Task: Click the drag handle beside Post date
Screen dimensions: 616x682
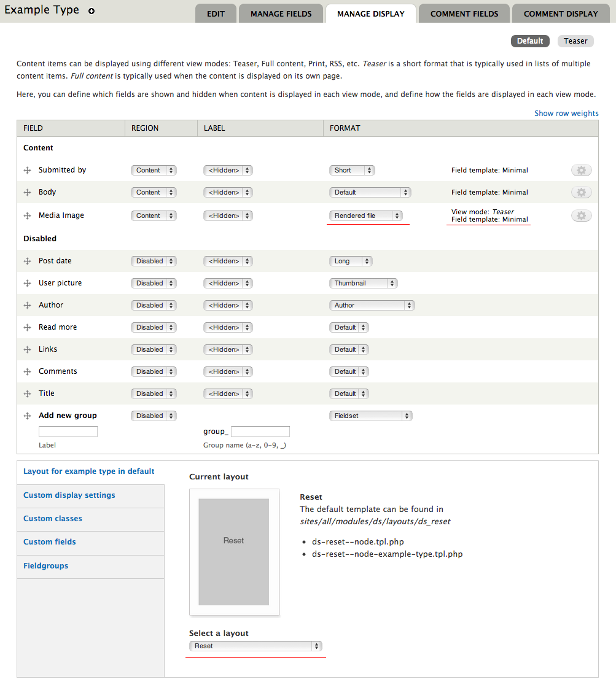Action: point(27,262)
